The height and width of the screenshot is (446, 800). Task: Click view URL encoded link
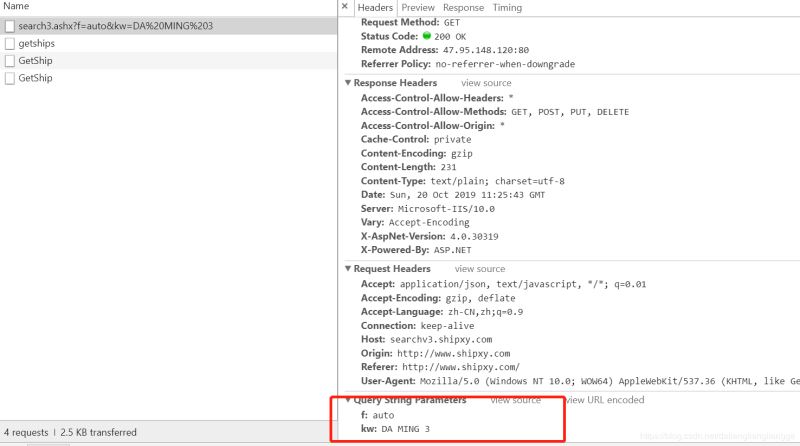pyautogui.click(x=605, y=400)
